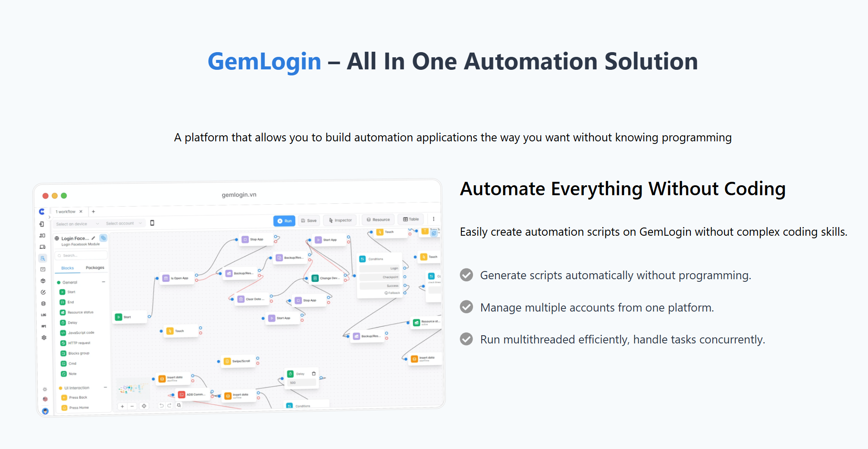
Task: Select the Clear Data node on canvas
Action: pyautogui.click(x=251, y=299)
